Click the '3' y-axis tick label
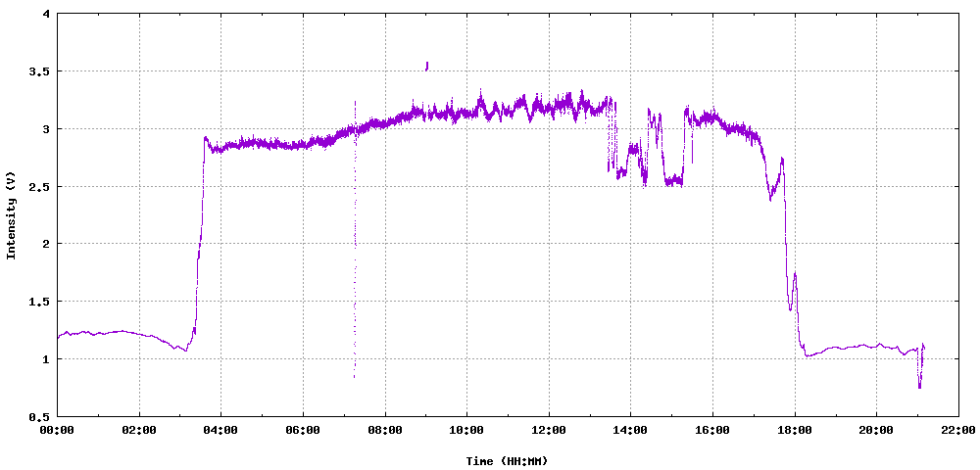 point(47,128)
